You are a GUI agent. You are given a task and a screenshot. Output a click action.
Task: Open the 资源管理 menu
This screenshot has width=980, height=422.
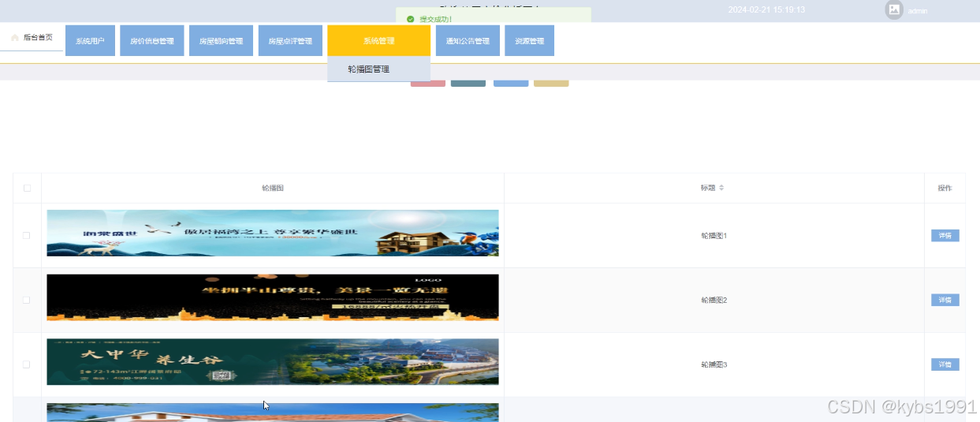pos(529,41)
